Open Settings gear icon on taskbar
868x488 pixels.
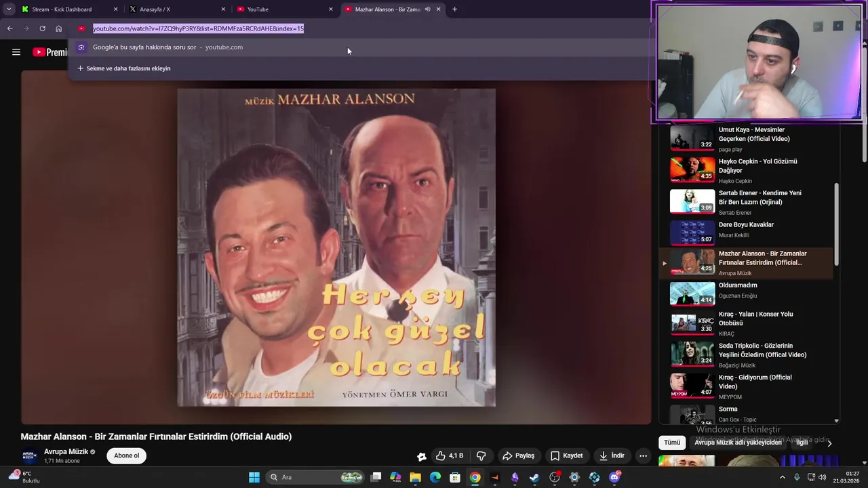coord(574,477)
